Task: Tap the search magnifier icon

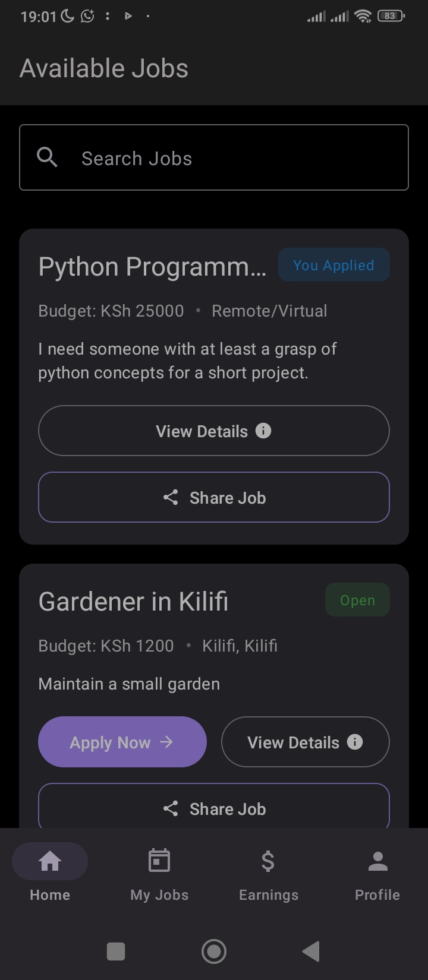Action: pos(47,157)
